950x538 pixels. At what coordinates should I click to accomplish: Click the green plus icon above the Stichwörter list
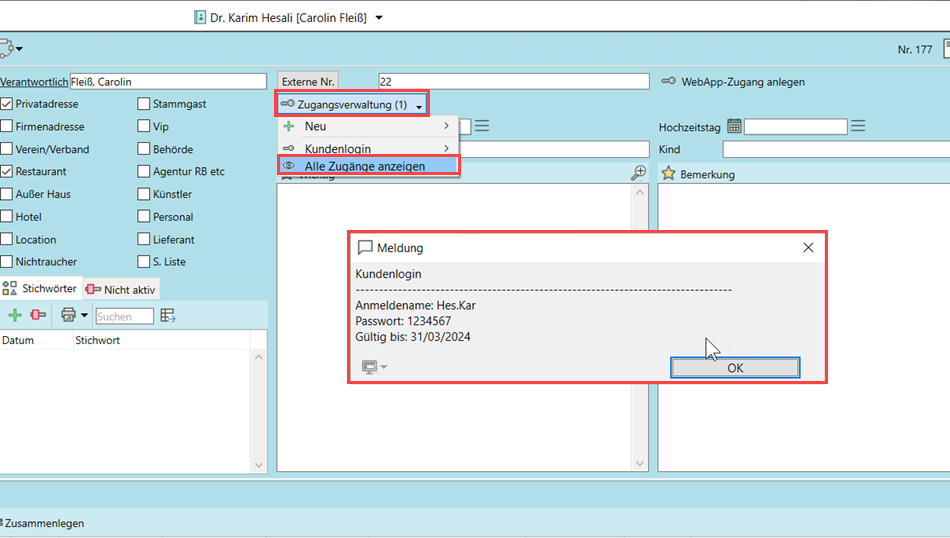pos(15,315)
